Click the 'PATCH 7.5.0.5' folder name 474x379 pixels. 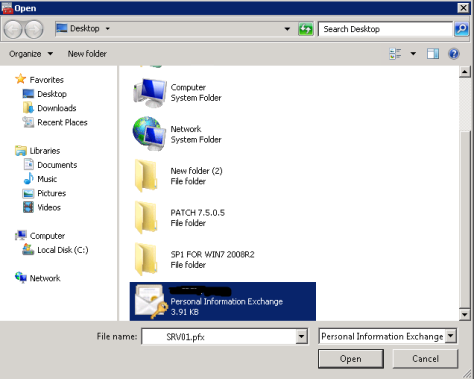coord(198,213)
